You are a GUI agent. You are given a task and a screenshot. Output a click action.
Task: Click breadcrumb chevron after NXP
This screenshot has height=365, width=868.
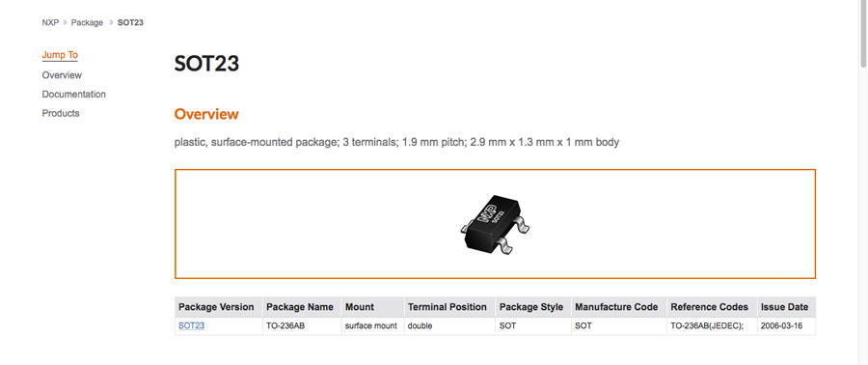65,23
